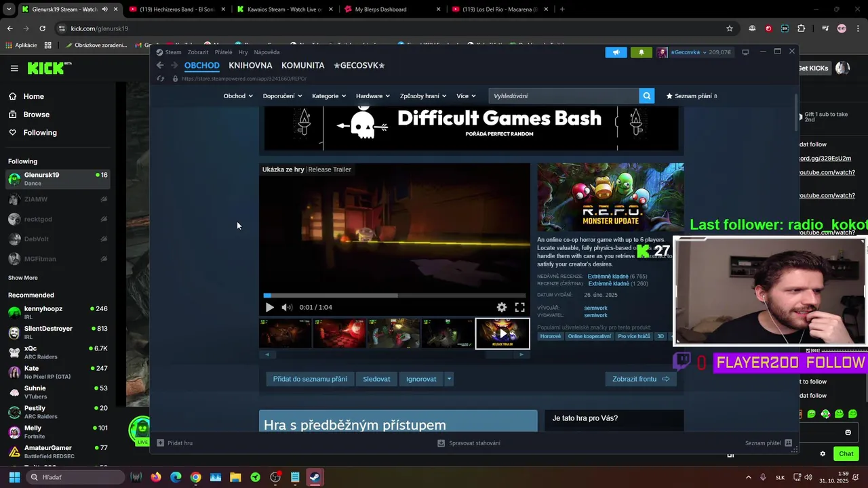Click Steam Big Picture monitor icon

[x=745, y=52]
